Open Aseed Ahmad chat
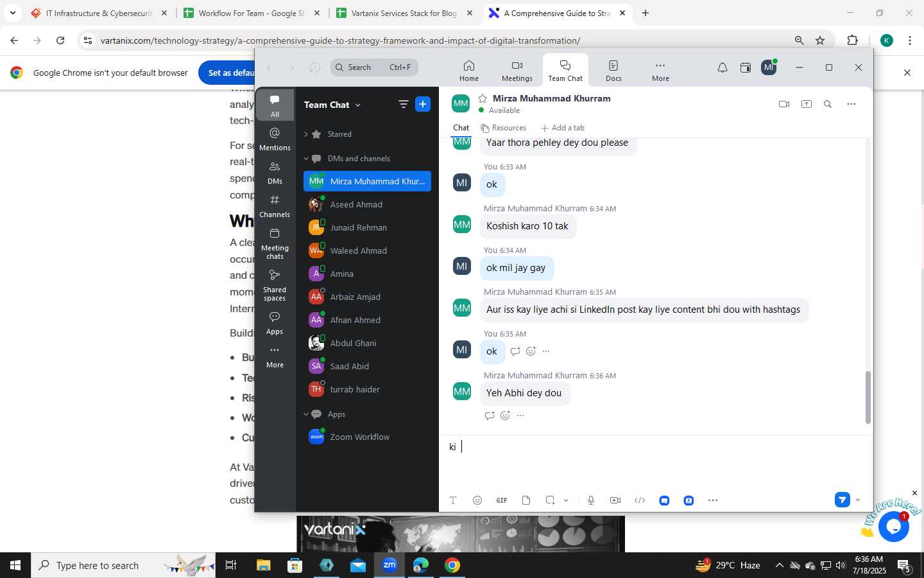Screen dimensions: 924x578 tap(367, 204)
